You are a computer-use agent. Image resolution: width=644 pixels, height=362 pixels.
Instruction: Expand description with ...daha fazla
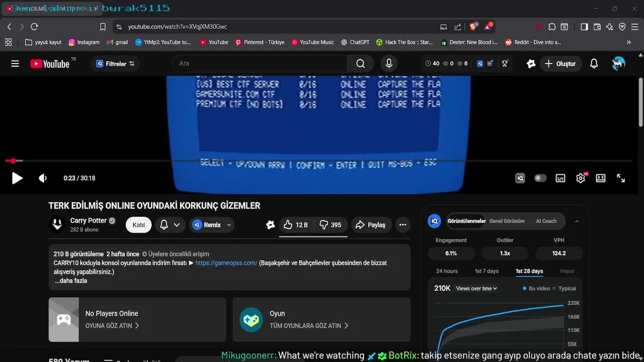click(71, 281)
